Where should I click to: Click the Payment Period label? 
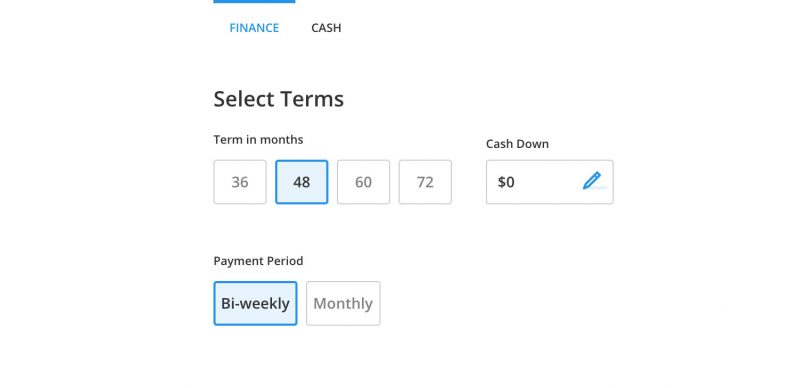[x=258, y=261]
